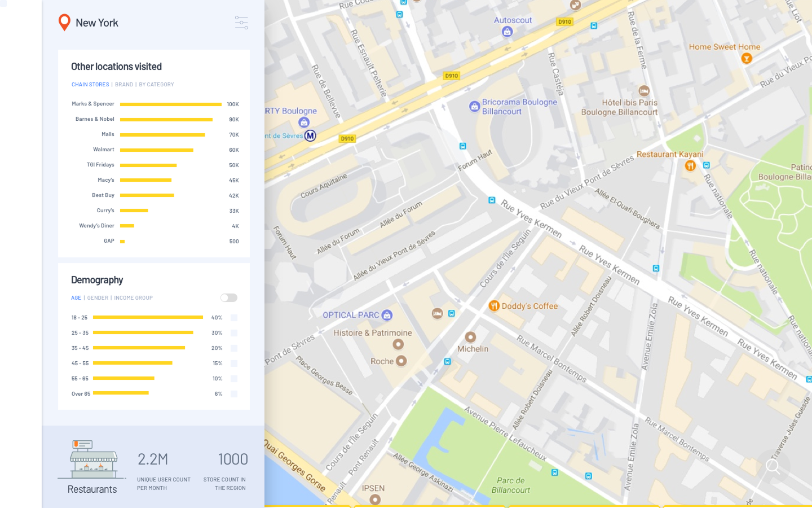Click the Bricorama Boulogne Billancourt shop marker
The height and width of the screenshot is (508, 812).
click(475, 106)
